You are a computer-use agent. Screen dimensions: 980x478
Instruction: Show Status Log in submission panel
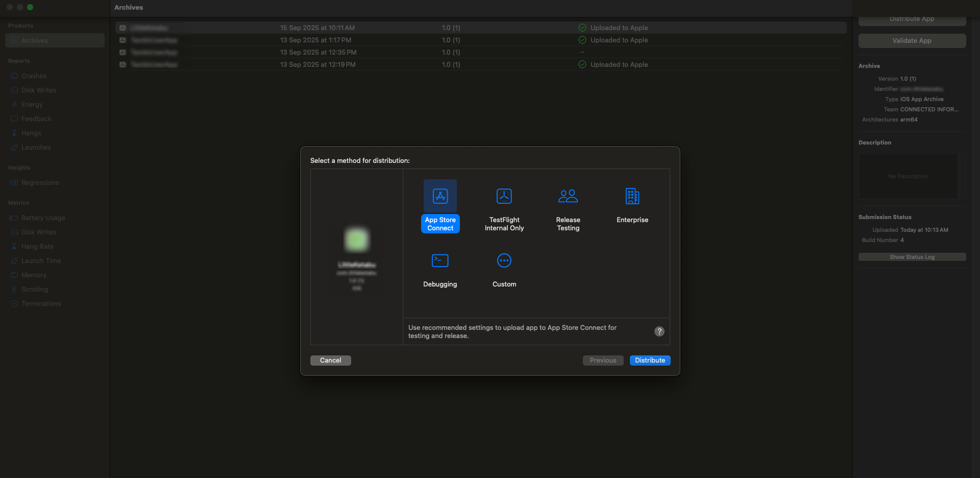tap(912, 257)
